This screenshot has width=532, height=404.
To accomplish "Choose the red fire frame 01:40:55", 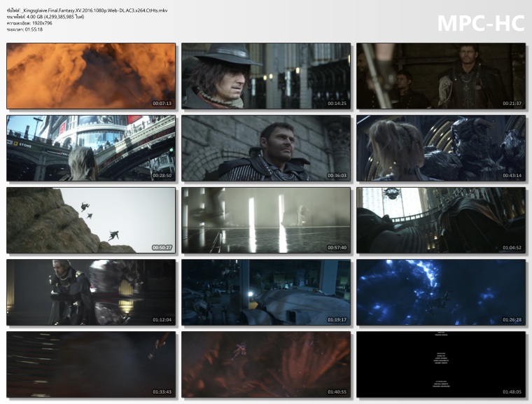I will [266, 364].
